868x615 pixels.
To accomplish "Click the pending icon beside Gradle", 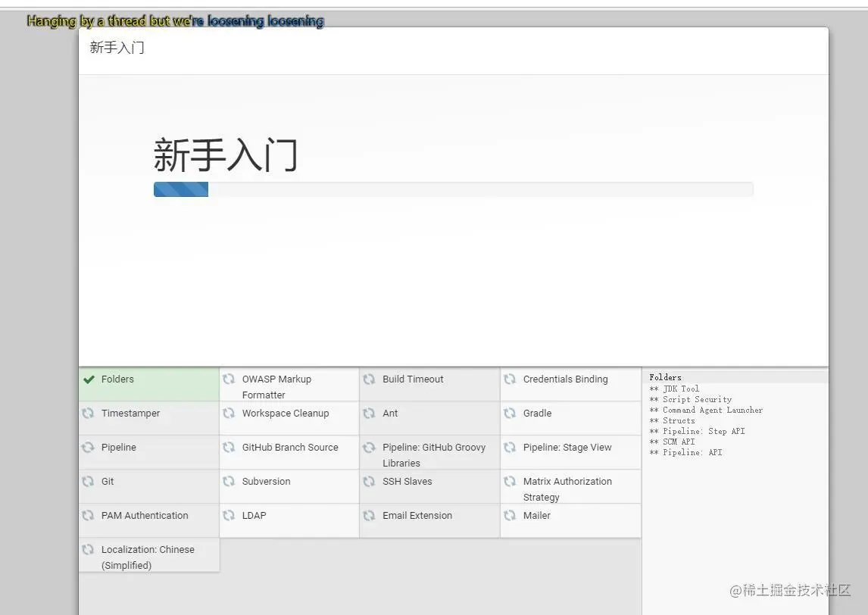I will click(510, 413).
